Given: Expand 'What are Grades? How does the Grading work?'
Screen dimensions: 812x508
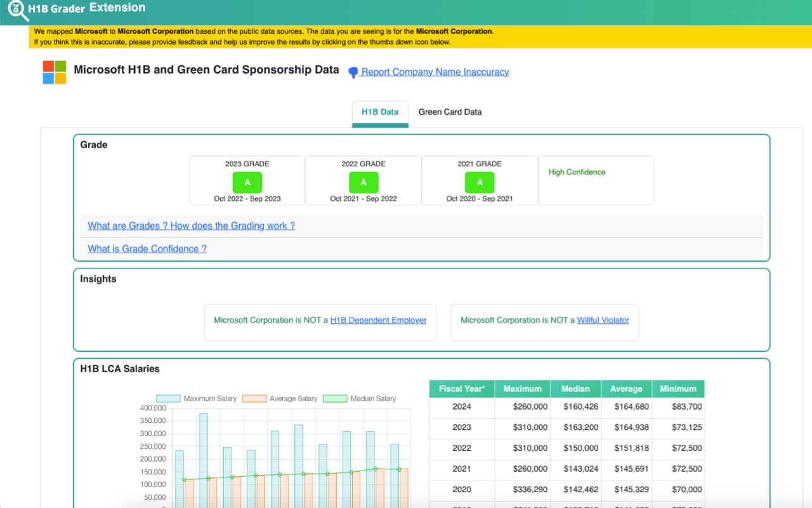Looking at the screenshot, I should click(x=192, y=226).
